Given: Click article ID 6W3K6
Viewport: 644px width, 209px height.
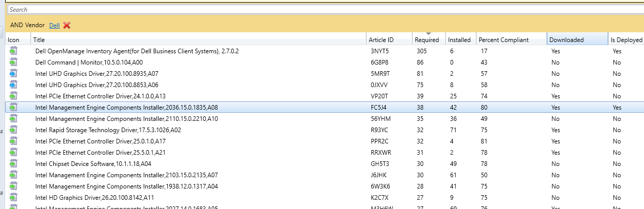Looking at the screenshot, I should [380, 186].
